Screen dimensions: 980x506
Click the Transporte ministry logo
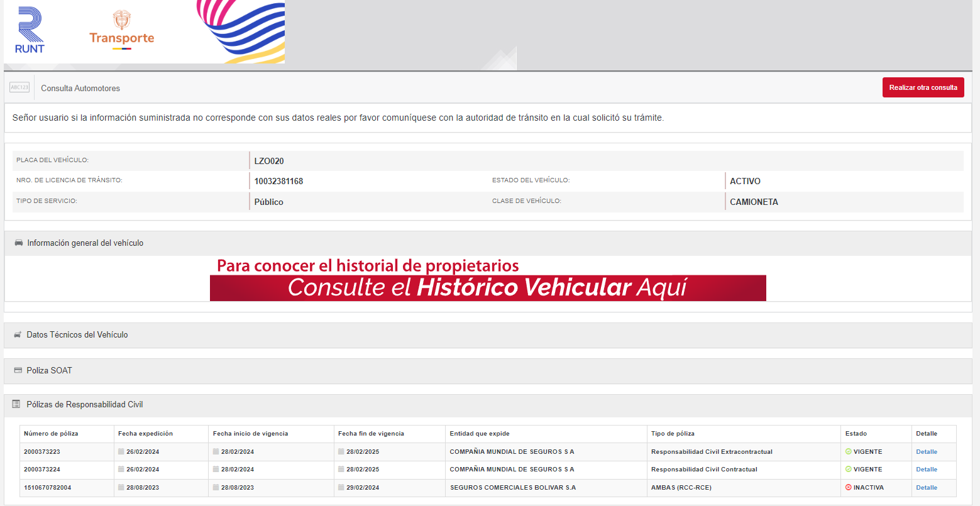[x=121, y=30]
